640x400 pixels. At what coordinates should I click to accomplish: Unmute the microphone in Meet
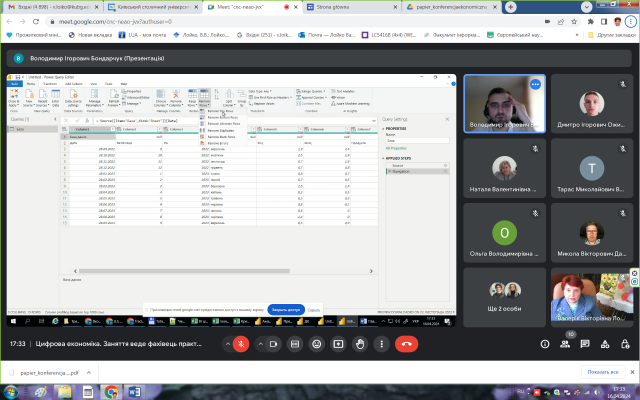pos(241,342)
